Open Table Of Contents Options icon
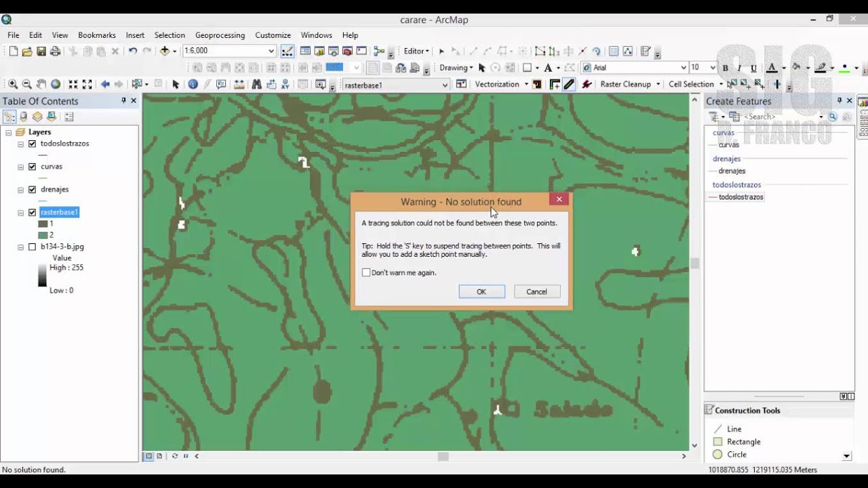868x488 pixels. pos(69,117)
